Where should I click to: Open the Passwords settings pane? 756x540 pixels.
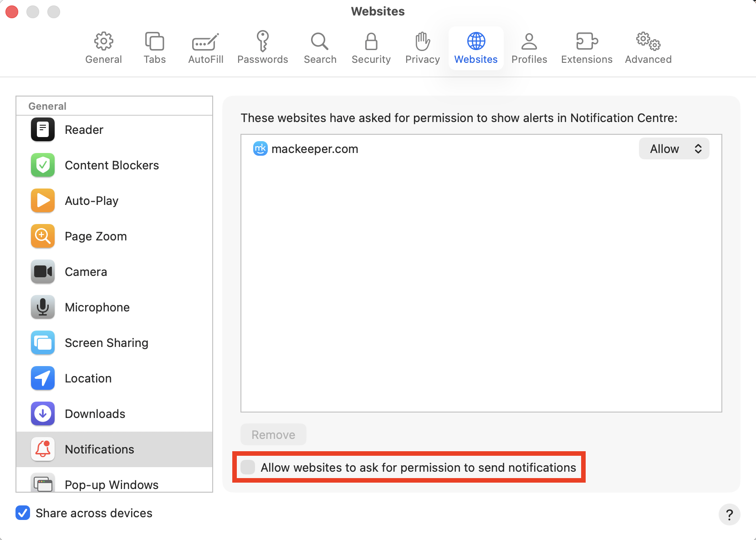click(263, 47)
